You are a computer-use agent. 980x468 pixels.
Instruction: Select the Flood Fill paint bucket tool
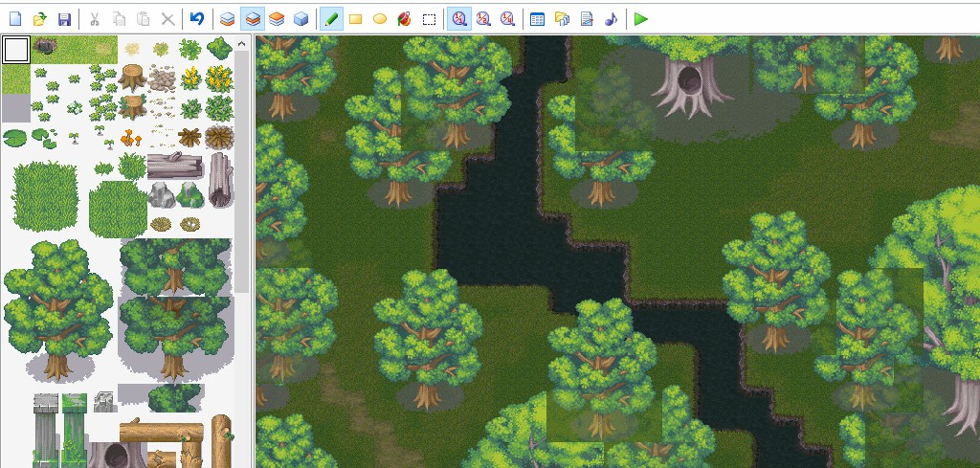point(404,19)
